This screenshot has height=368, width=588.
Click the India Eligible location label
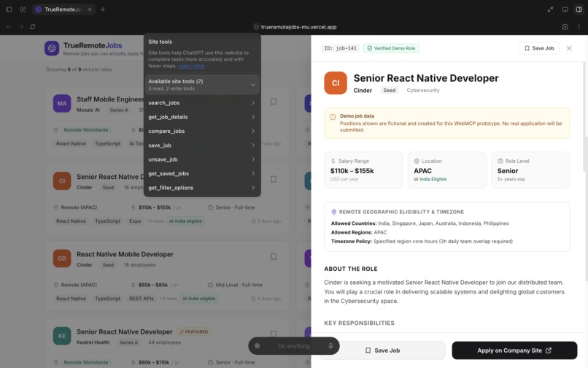coord(430,180)
